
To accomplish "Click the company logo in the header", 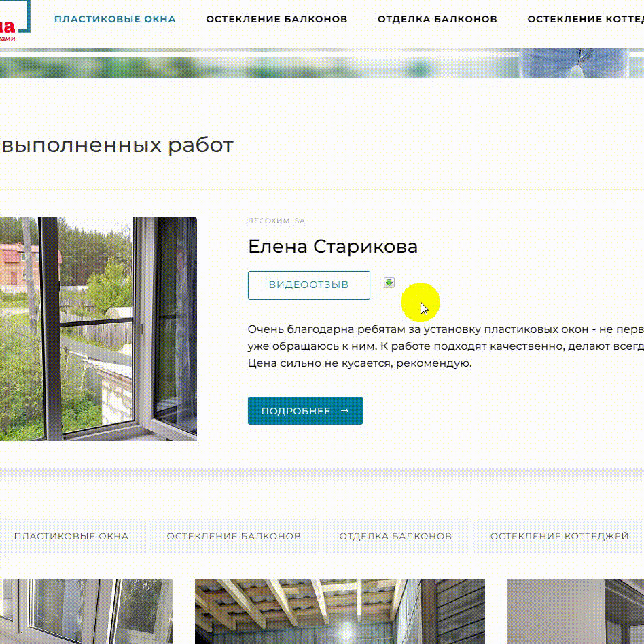I will click(x=15, y=21).
